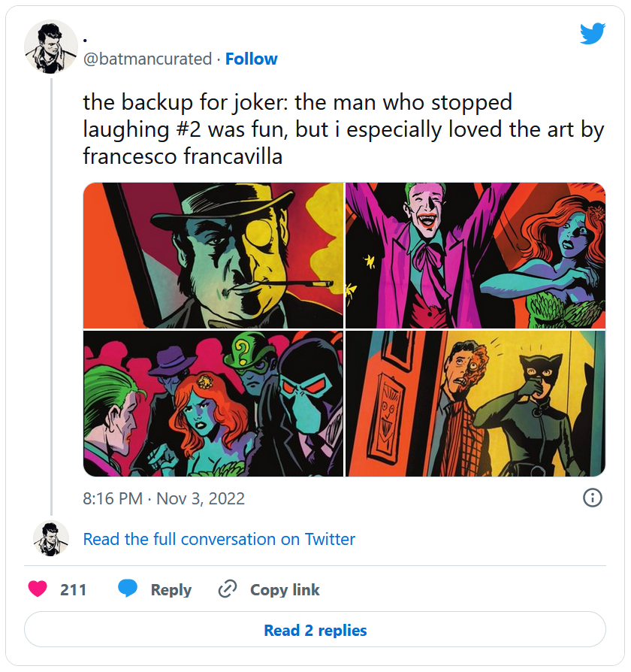The height and width of the screenshot is (672, 631).
Task: Open the large profile avatar by the handle
Action: pyautogui.click(x=51, y=47)
